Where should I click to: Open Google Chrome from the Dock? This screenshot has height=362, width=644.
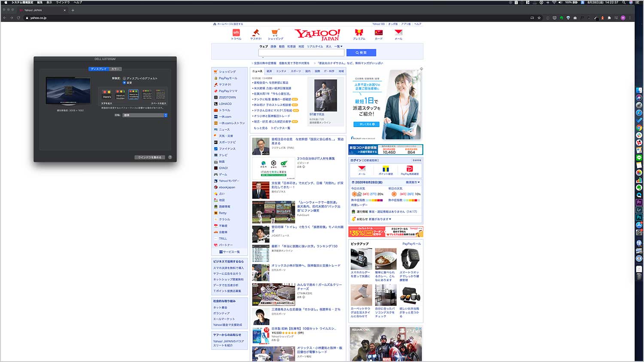tap(639, 128)
